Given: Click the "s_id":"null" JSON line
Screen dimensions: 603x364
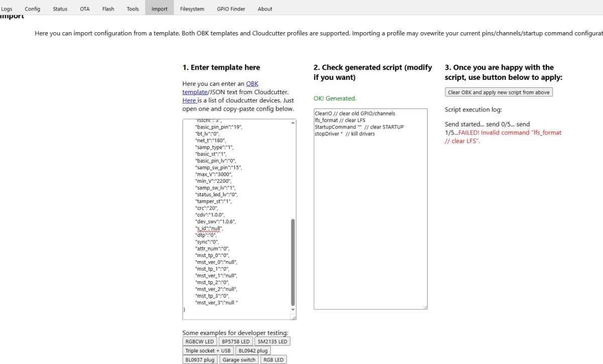Looking at the screenshot, I should tap(209, 228).
